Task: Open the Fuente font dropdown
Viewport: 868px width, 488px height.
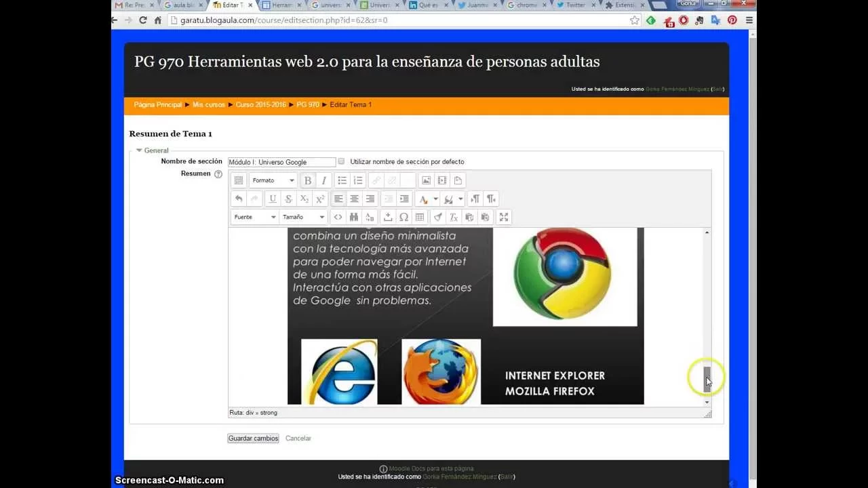Action: click(x=254, y=217)
